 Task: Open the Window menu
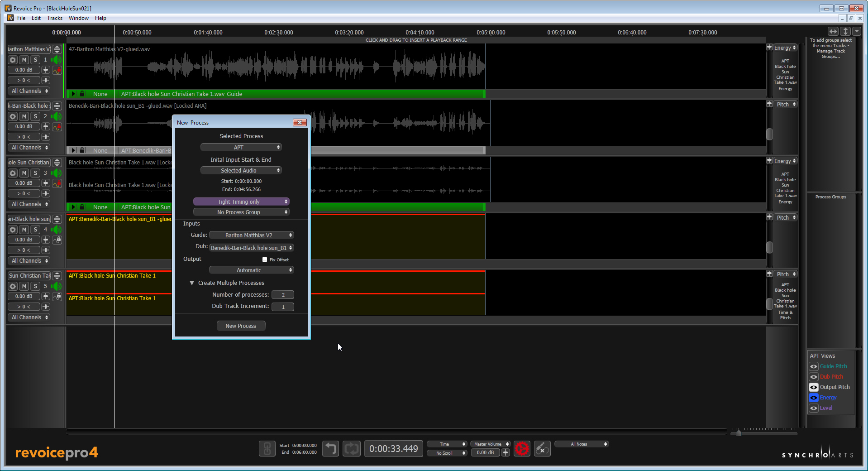(79, 18)
